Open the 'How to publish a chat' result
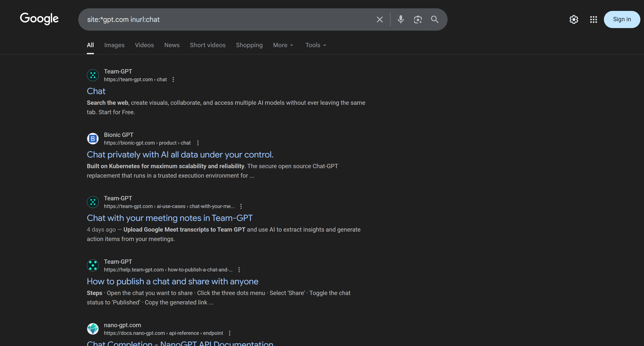 (x=172, y=282)
